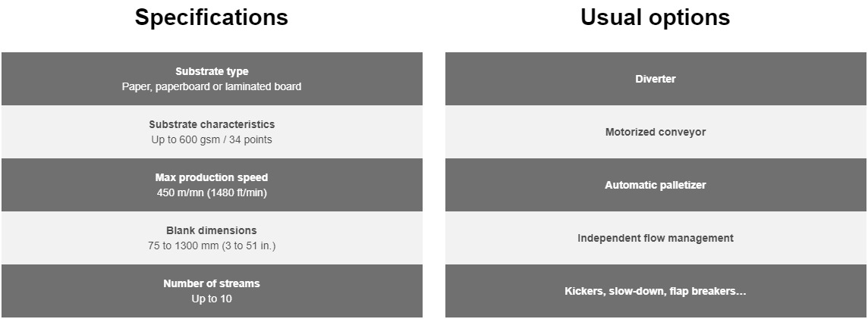
Task: Select the Automatic palletizer option
Action: pos(656,185)
